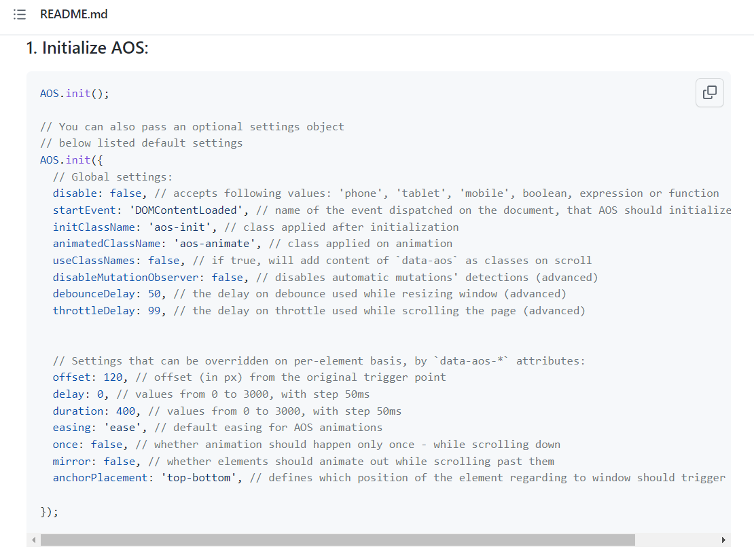Click the 'delay: 0' setting

80,394
